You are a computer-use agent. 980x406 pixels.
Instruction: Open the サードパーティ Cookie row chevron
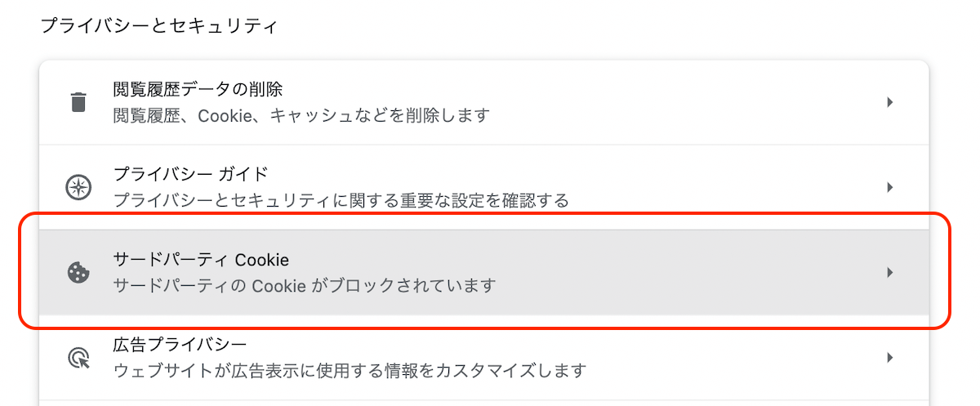[x=890, y=272]
